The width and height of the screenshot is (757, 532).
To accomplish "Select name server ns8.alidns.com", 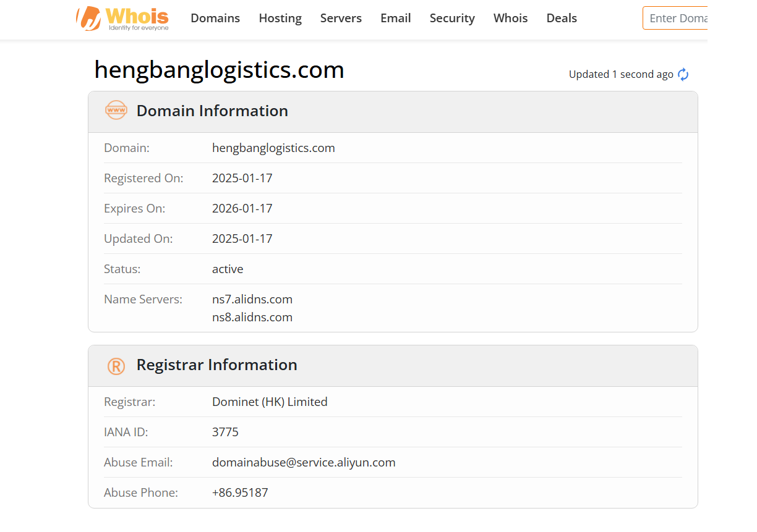I will click(252, 317).
